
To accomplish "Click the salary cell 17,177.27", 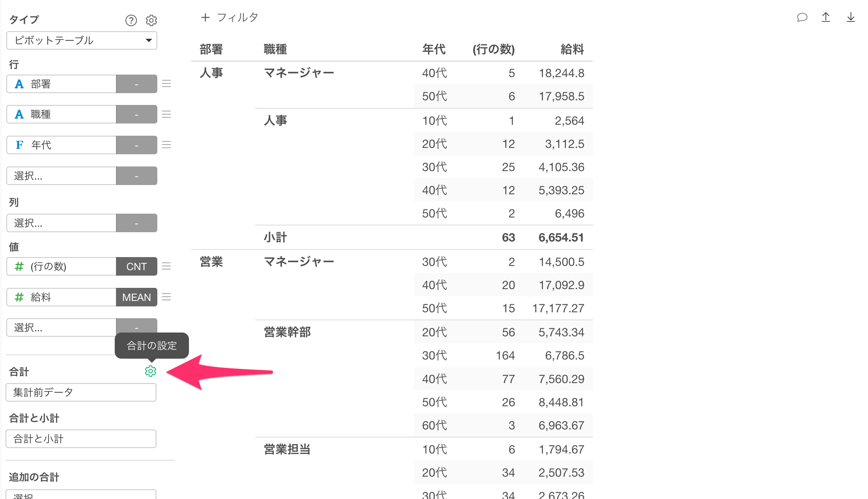I will (x=558, y=308).
